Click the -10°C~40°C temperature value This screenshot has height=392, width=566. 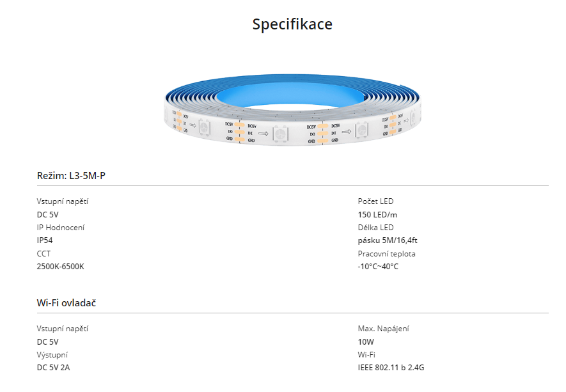[378, 267]
